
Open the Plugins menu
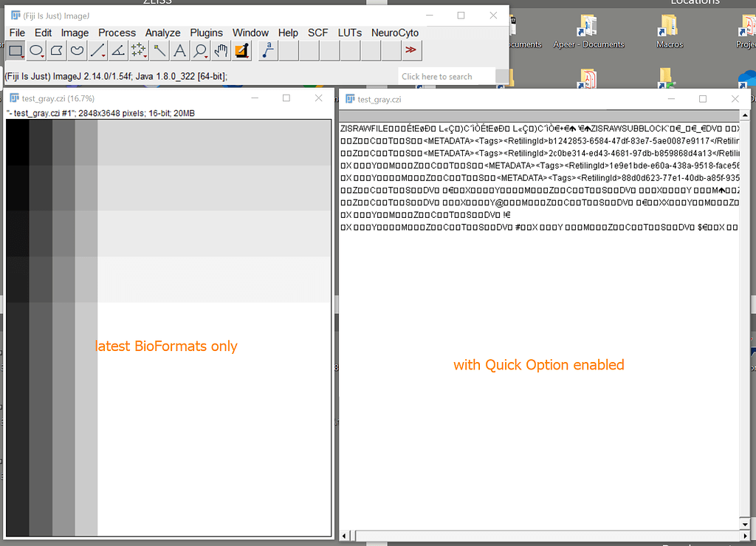[x=206, y=33]
